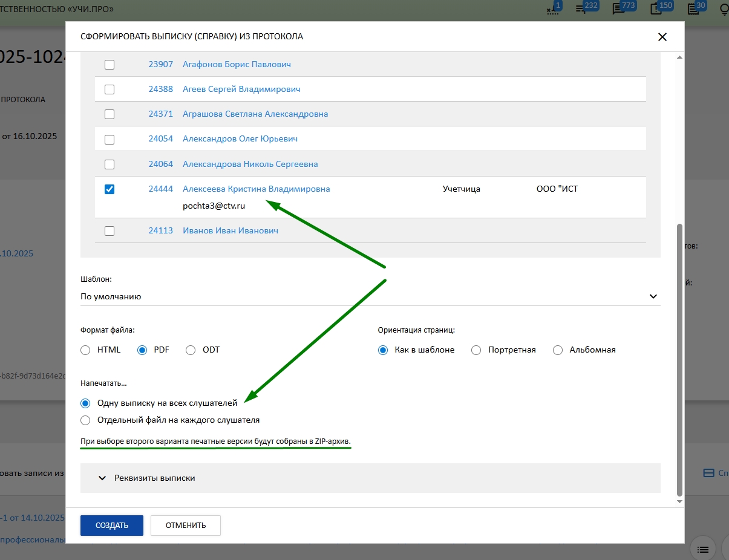Close the dialog with the X icon
Viewport: 729px width, 560px height.
coord(662,37)
